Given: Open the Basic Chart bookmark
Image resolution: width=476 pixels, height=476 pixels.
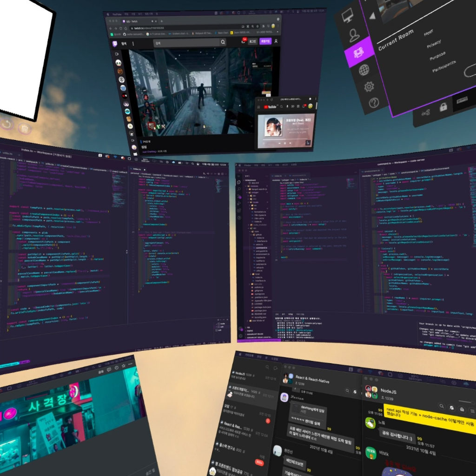Looking at the screenshot, I should 221,33.
